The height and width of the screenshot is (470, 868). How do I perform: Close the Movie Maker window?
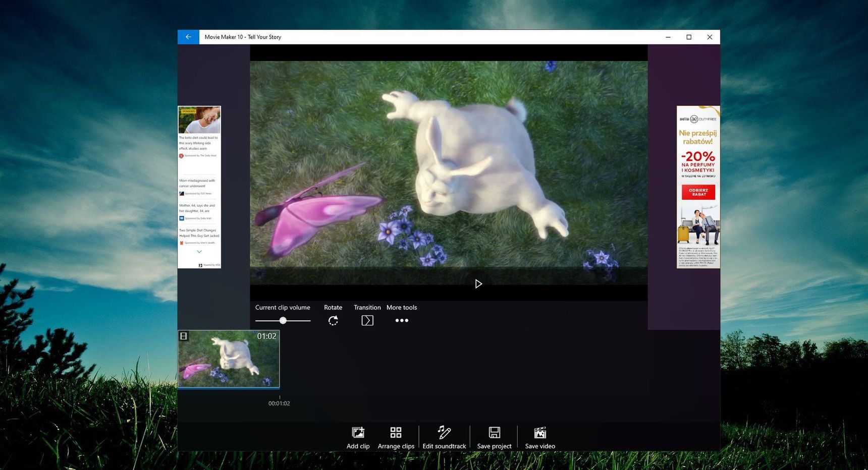pos(710,37)
